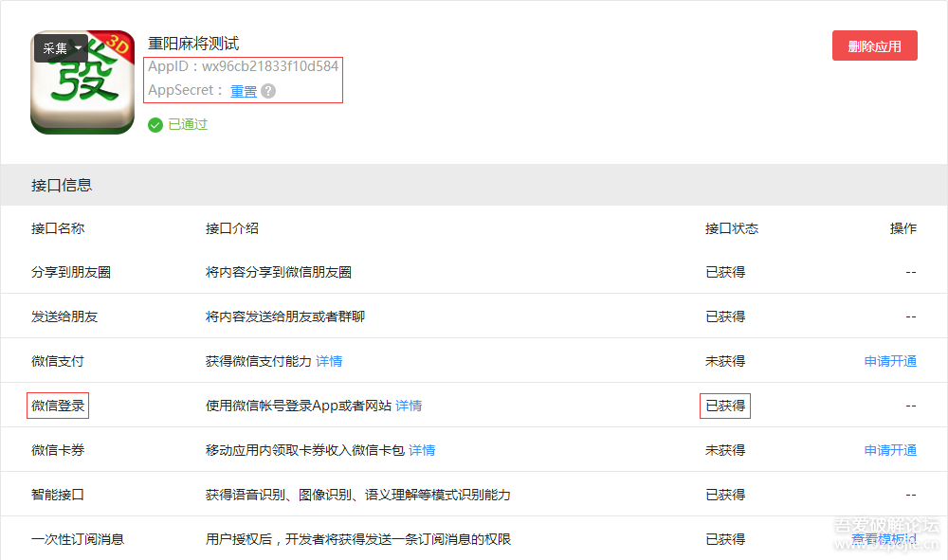
Task: Click 已获得 status of 智能接口
Action: pyautogui.click(x=725, y=496)
